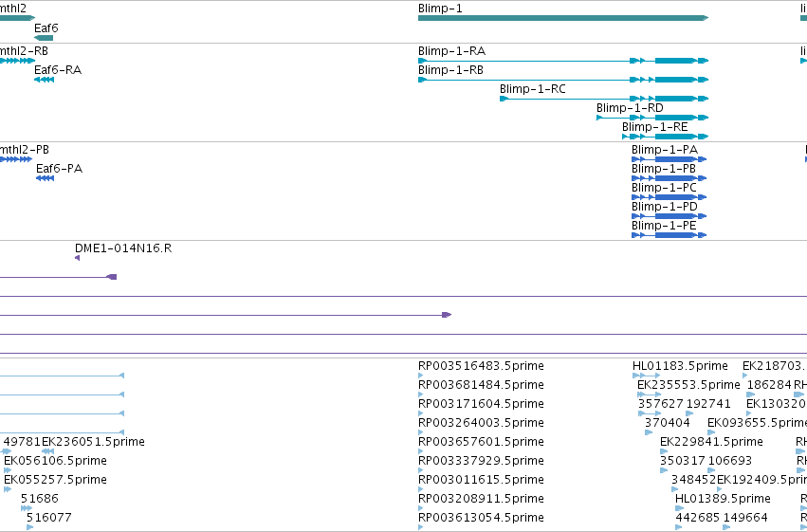Click the Eaf6-PA protein label

(x=59, y=169)
